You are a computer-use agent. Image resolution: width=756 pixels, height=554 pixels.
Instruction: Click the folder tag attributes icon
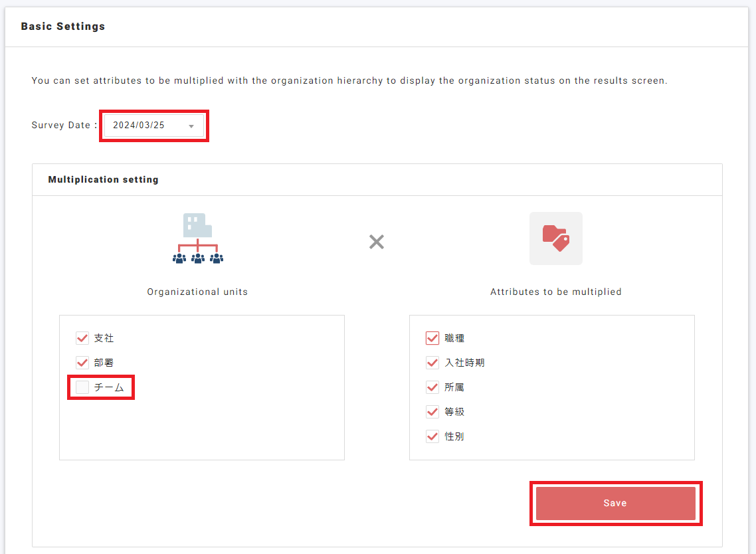555,238
